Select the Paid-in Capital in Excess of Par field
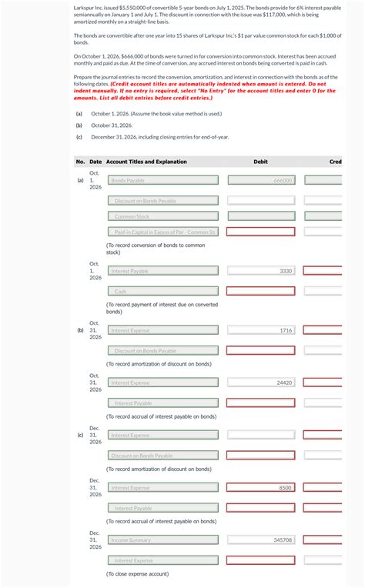 pyautogui.click(x=163, y=232)
